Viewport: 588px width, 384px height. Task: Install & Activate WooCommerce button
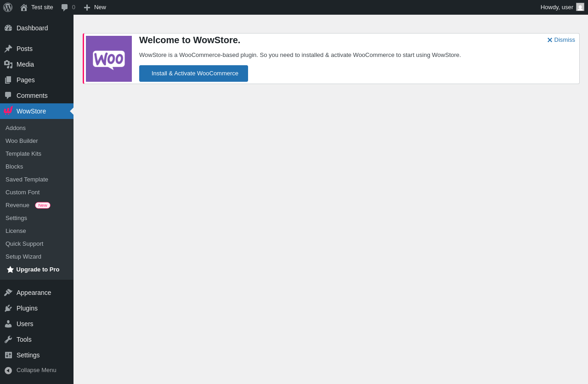click(x=193, y=73)
